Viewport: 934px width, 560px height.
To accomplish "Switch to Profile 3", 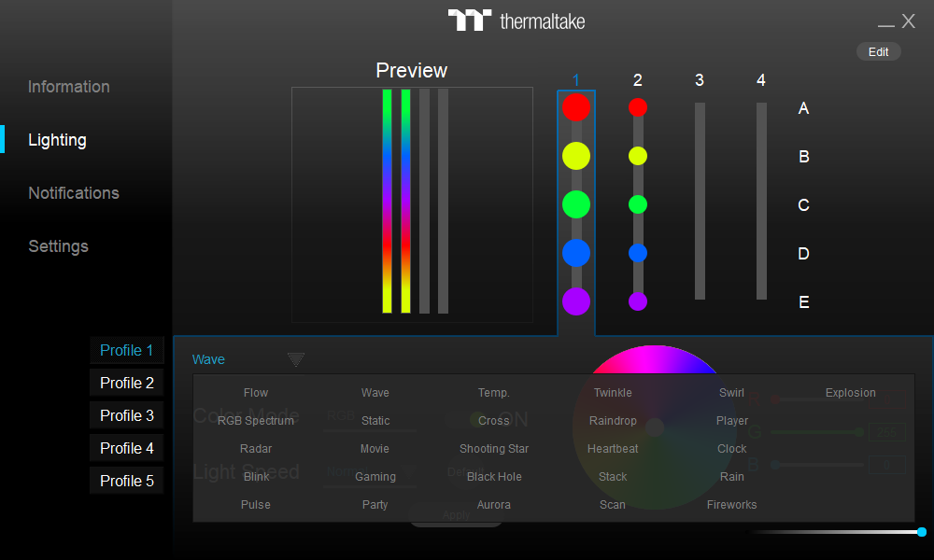I will click(127, 415).
